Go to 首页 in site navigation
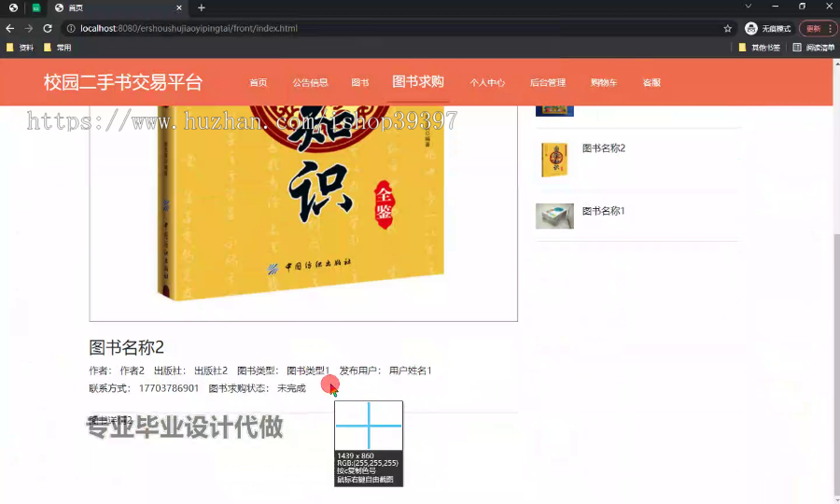 [259, 82]
